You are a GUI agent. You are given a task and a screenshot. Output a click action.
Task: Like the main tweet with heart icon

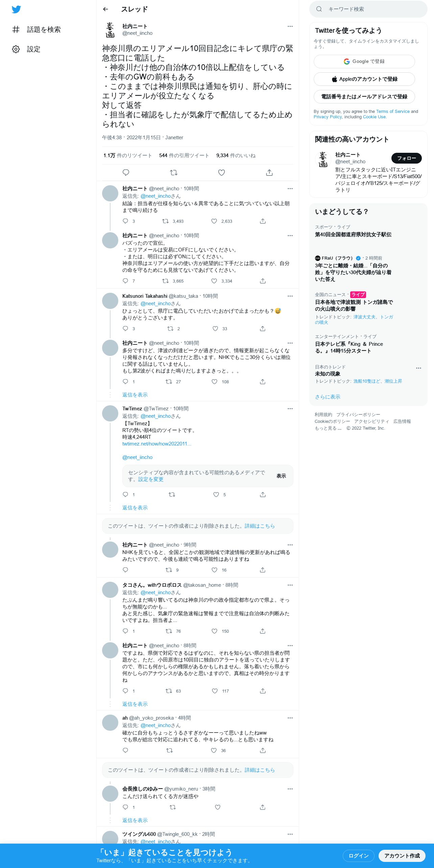[x=221, y=173]
